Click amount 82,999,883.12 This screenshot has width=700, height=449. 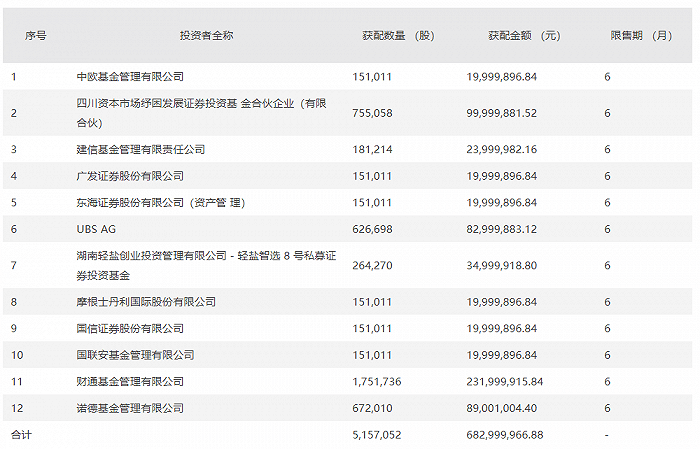pos(502,229)
